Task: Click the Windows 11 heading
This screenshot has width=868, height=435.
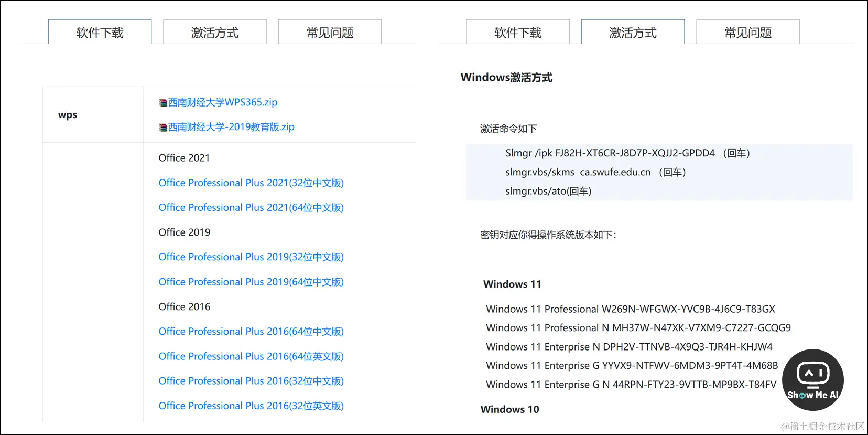Action: click(x=512, y=284)
